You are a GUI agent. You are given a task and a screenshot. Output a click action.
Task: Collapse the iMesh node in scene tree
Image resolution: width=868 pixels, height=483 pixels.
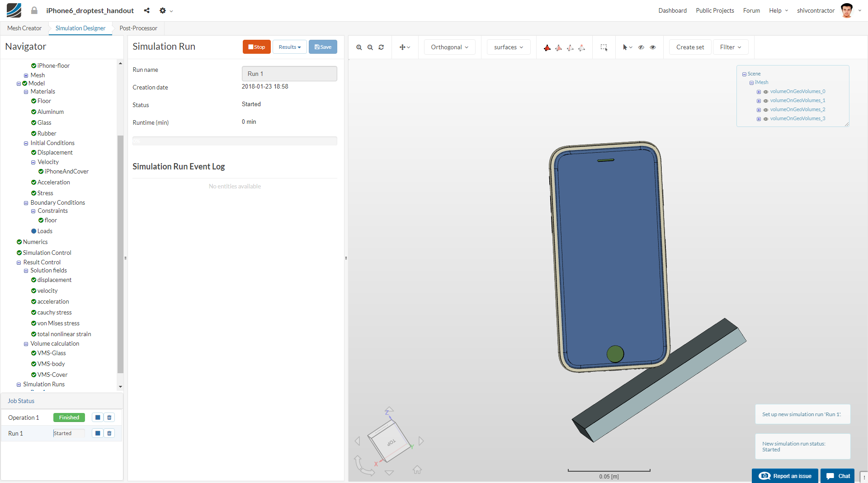pyautogui.click(x=751, y=83)
